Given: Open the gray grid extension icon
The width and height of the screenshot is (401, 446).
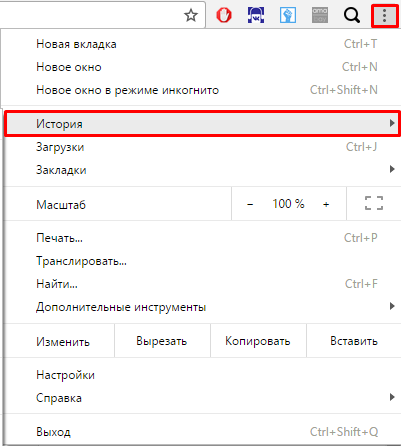Looking at the screenshot, I should pyautogui.click(x=320, y=15).
